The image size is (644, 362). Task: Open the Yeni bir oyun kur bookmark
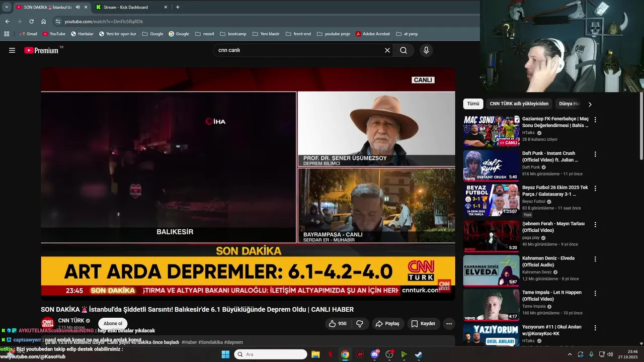117,34
